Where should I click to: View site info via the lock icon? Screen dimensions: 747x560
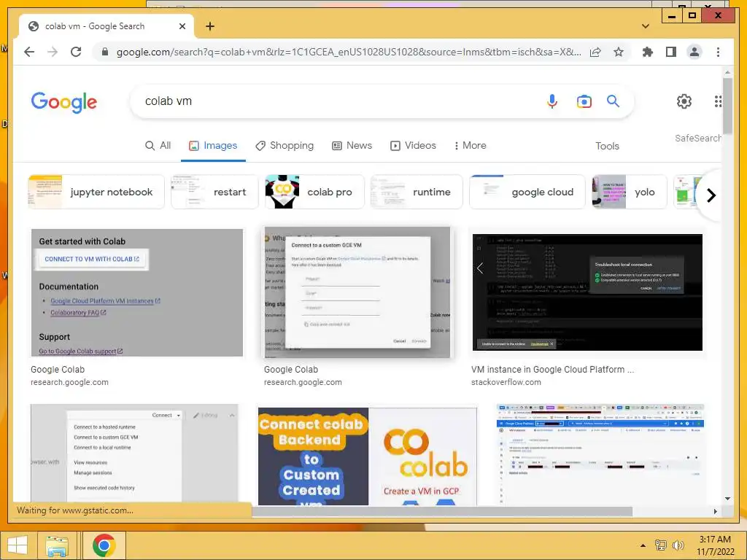[105, 52]
